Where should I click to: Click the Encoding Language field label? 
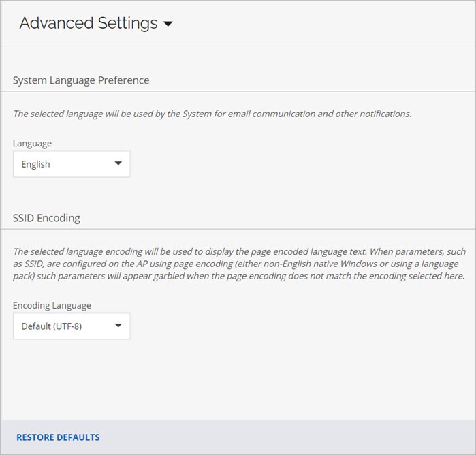tap(52, 305)
